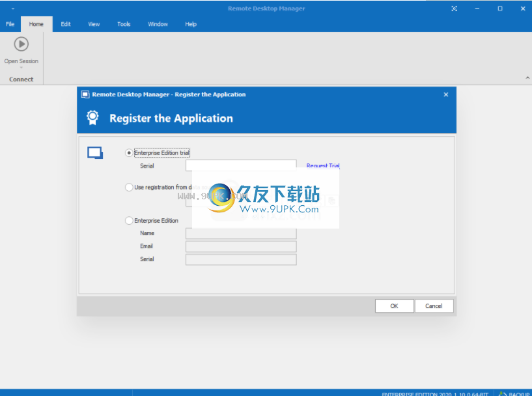Open the Help ribbon tab

[x=191, y=24]
